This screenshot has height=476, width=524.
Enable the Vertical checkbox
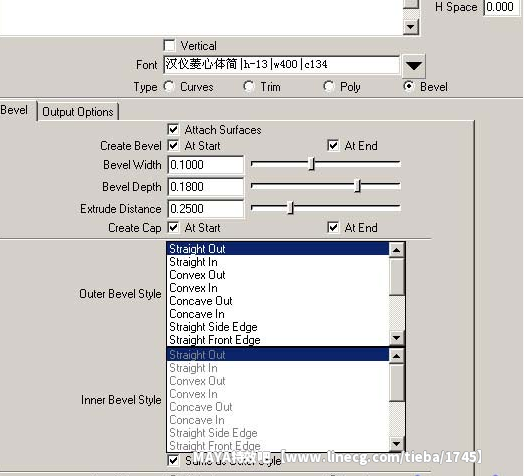coord(169,45)
